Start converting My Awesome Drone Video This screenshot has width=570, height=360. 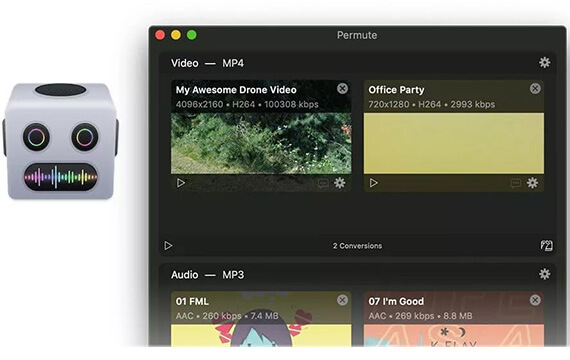pyautogui.click(x=181, y=183)
